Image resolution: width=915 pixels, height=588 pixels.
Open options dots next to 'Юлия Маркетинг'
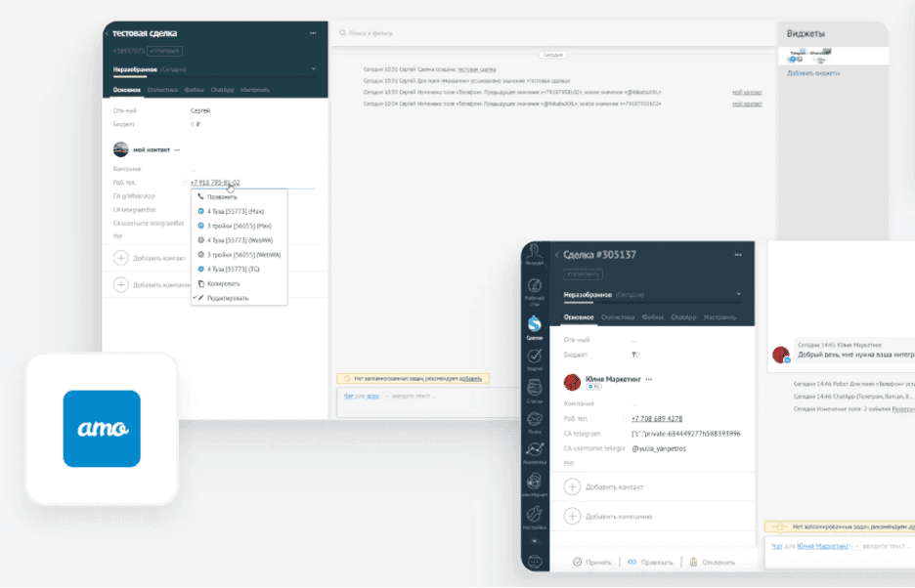pyautogui.click(x=649, y=379)
